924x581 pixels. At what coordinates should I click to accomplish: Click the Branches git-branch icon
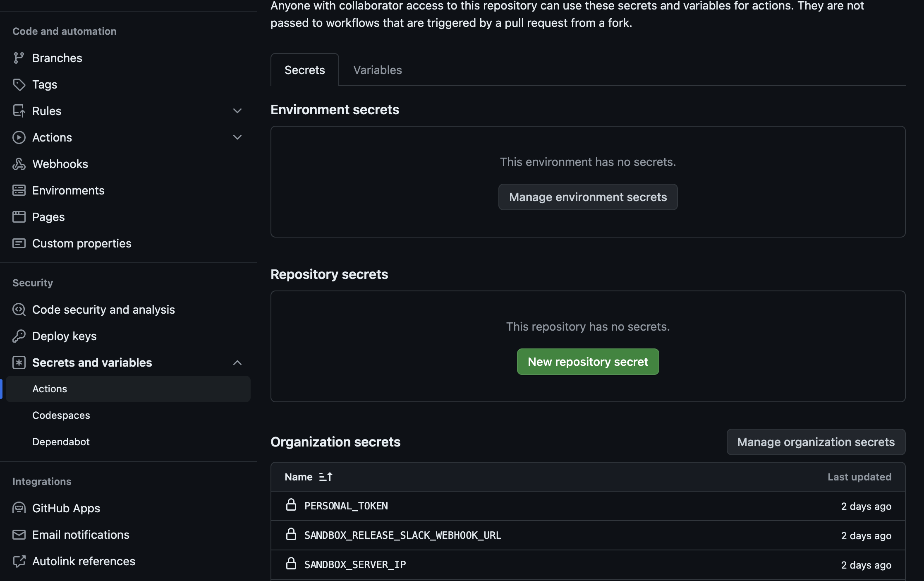tap(19, 58)
